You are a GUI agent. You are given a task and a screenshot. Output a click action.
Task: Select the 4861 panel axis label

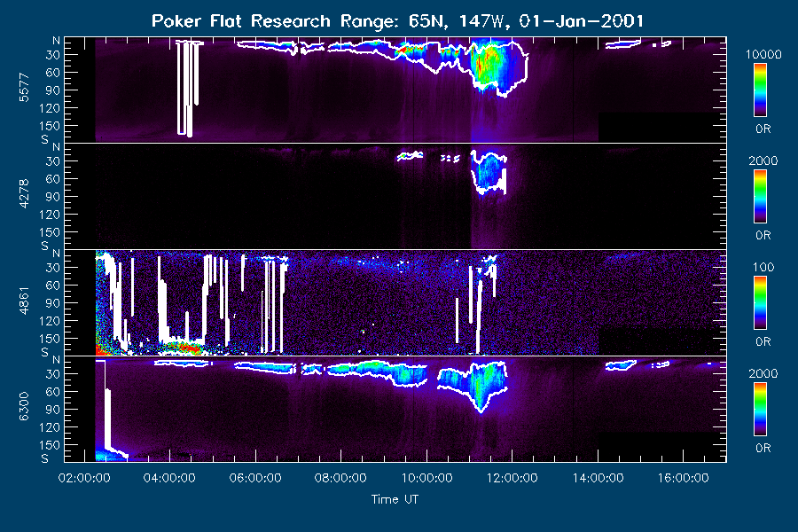pos(24,301)
